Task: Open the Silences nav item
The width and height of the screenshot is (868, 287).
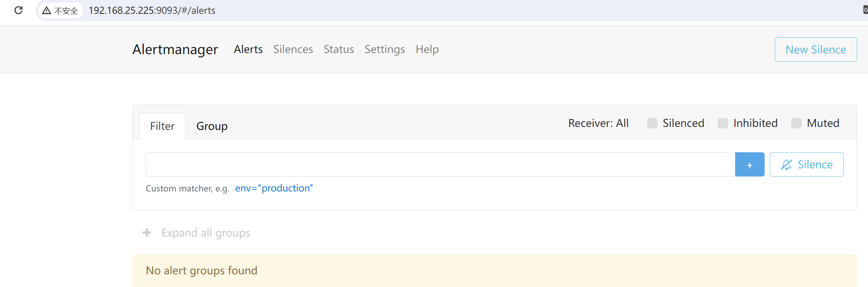Action: point(293,49)
